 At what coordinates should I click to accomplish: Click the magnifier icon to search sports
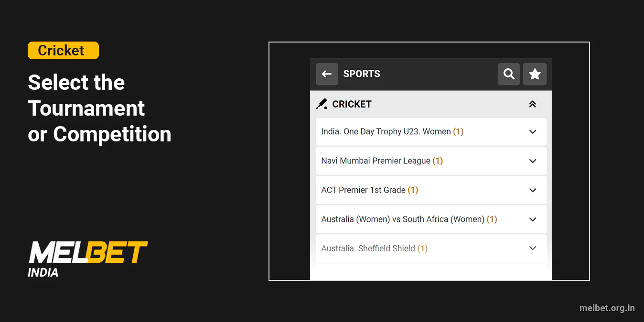(x=508, y=74)
